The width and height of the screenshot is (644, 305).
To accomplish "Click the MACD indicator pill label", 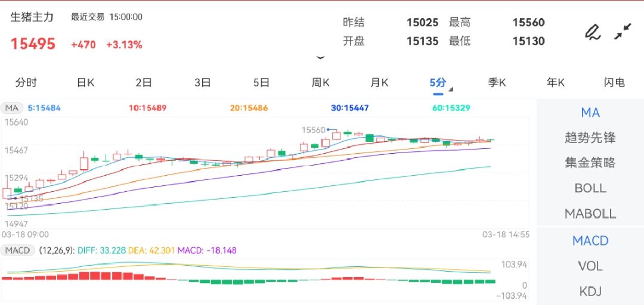I will [18, 250].
